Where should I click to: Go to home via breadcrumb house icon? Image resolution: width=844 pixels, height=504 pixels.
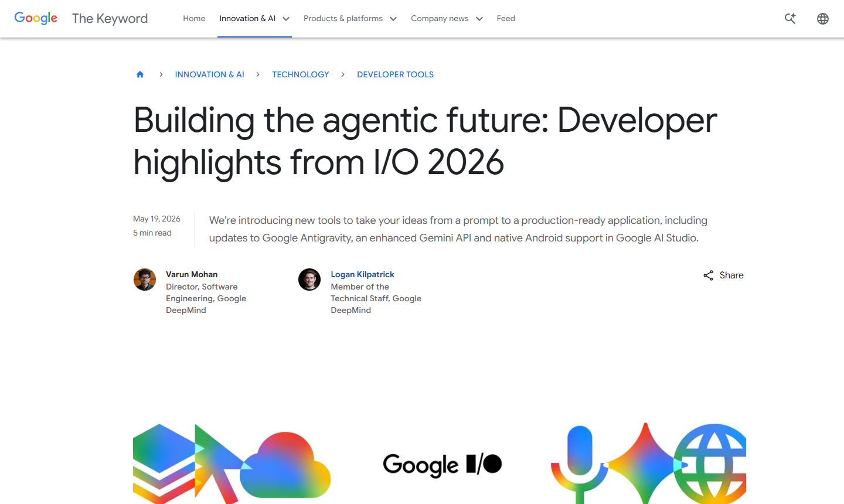[140, 74]
